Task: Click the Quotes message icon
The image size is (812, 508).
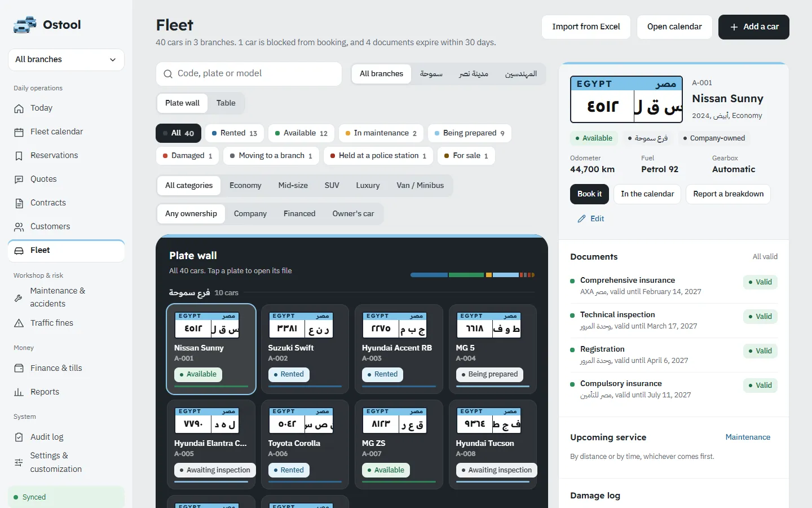Action: point(19,179)
